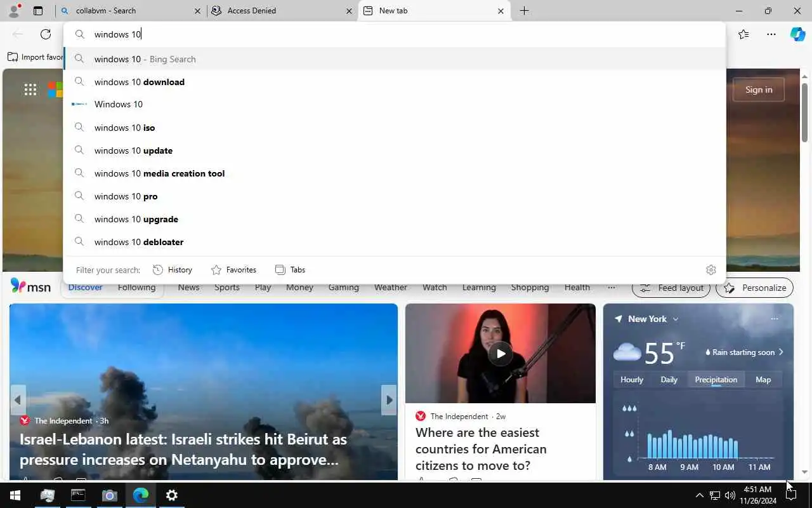Open the network status tray icon

(x=715, y=495)
